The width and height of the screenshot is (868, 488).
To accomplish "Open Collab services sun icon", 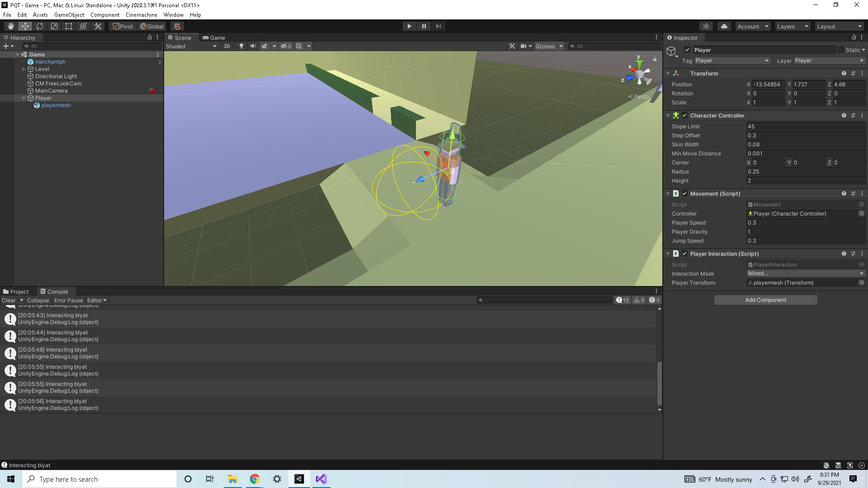I will point(706,26).
